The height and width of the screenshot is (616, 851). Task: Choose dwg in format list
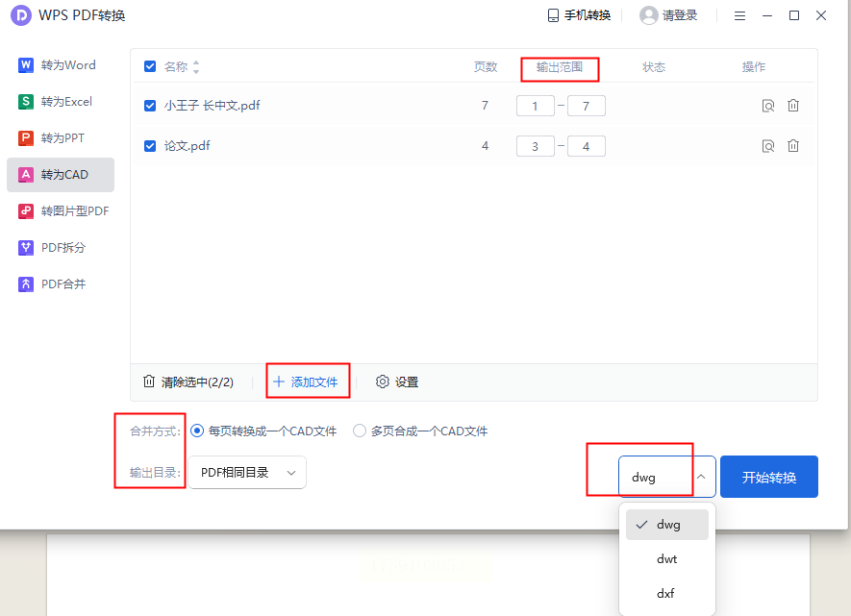pyautogui.click(x=667, y=525)
